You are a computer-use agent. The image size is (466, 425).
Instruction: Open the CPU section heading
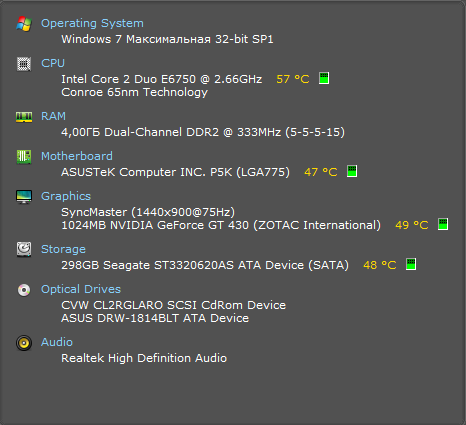[53, 63]
